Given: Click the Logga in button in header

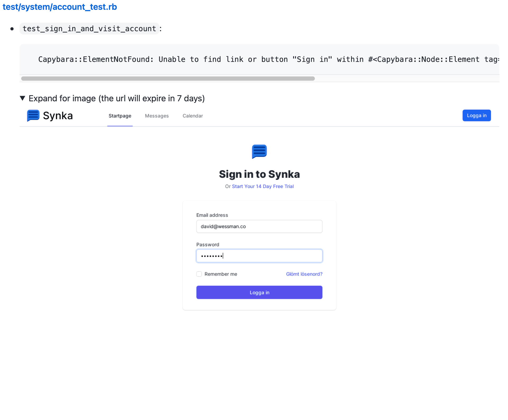Looking at the screenshot, I should click(x=476, y=115).
